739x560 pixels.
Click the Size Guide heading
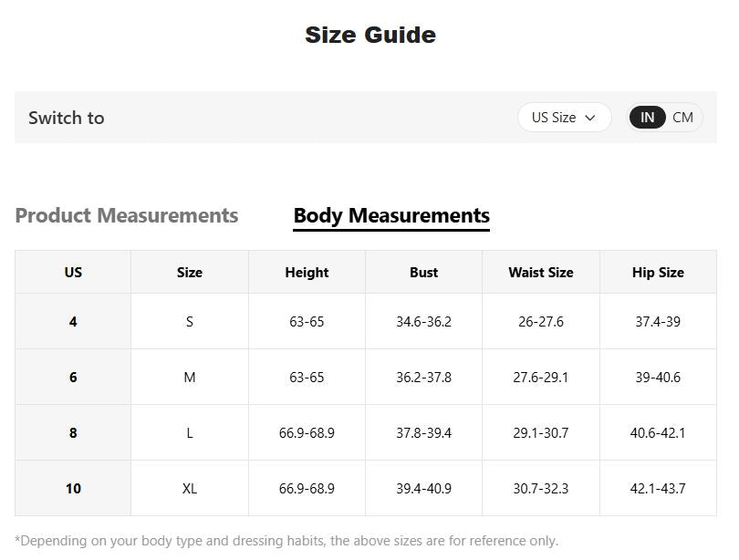(x=369, y=35)
